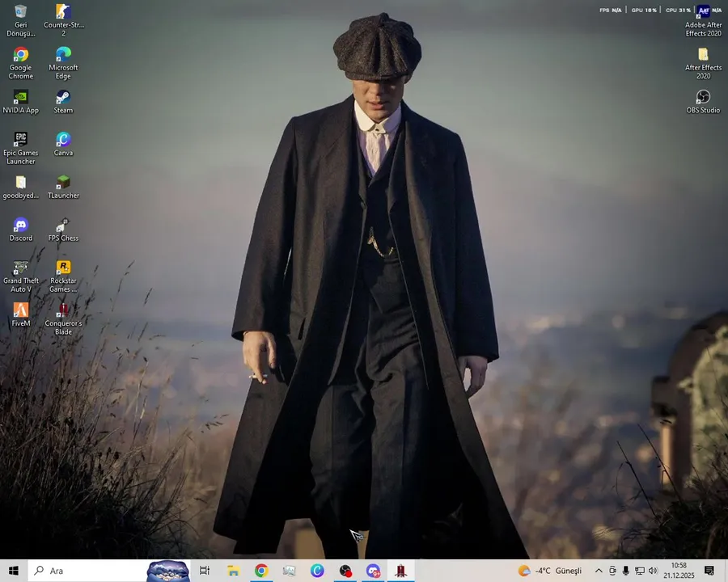Expand hidden system tray icons

tap(599, 571)
